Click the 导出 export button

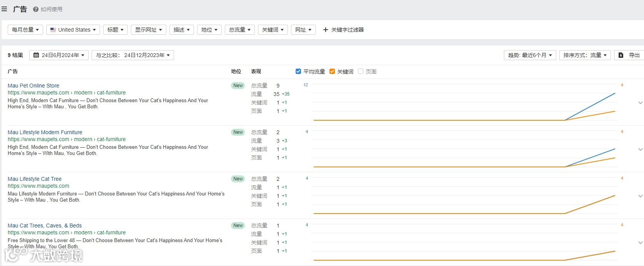(629, 55)
